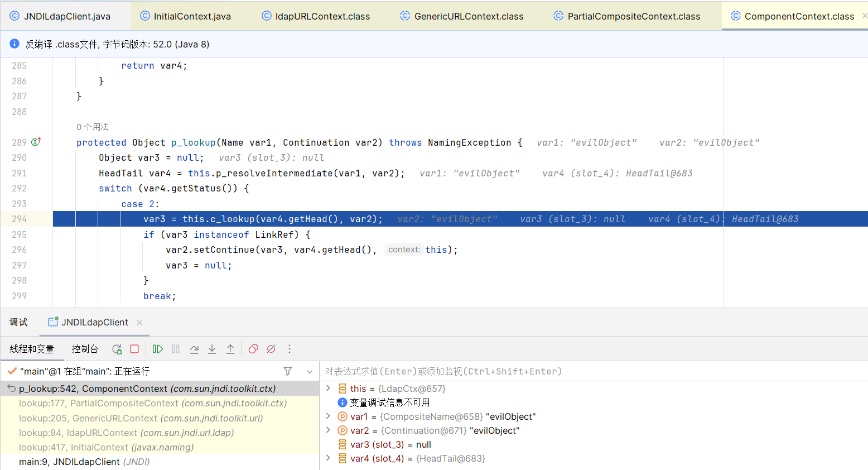The height and width of the screenshot is (470, 868).
Task: Select main:9 JNDILdapClient frame
Action: [x=160, y=462]
